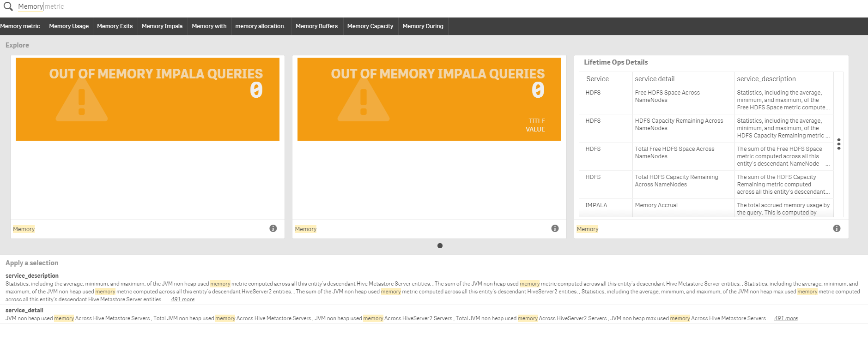
Task: Select 'JVM non heap used memory Across HiveServer2 Servers'
Action: pyautogui.click(x=383, y=318)
